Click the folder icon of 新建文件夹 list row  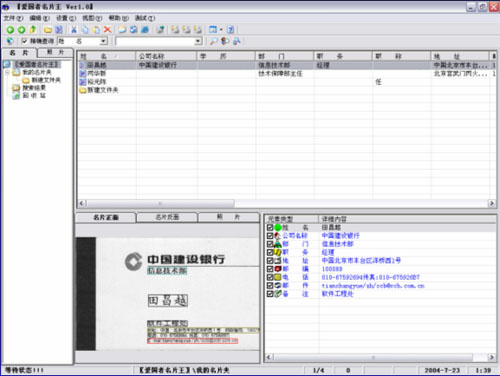(83, 90)
